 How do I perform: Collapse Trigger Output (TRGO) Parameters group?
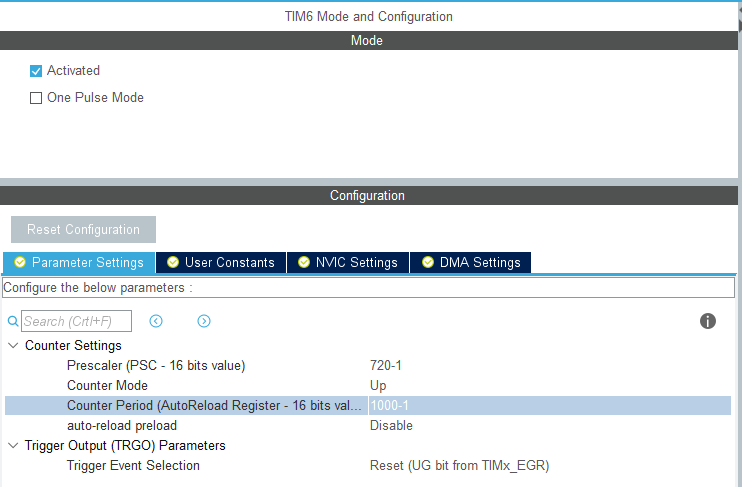(13, 445)
